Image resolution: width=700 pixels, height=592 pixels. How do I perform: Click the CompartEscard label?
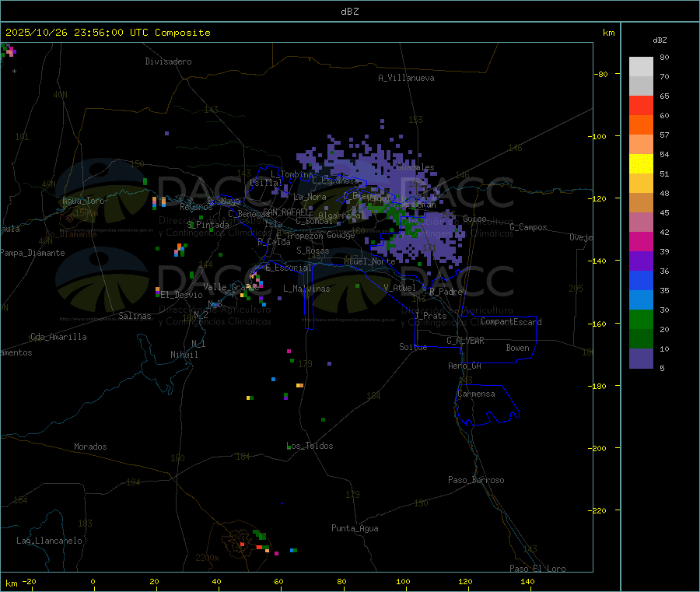coord(511,322)
